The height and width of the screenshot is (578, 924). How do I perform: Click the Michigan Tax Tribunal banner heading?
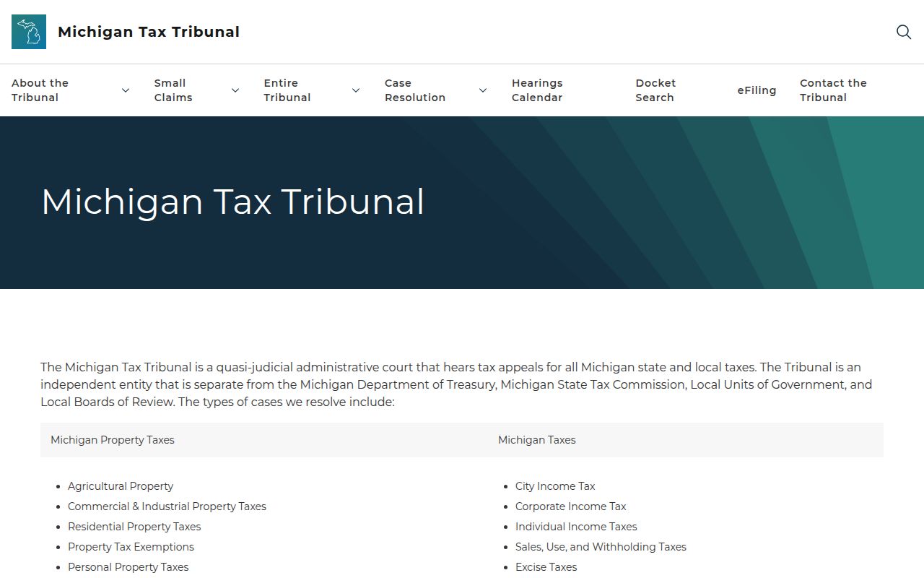pos(232,202)
